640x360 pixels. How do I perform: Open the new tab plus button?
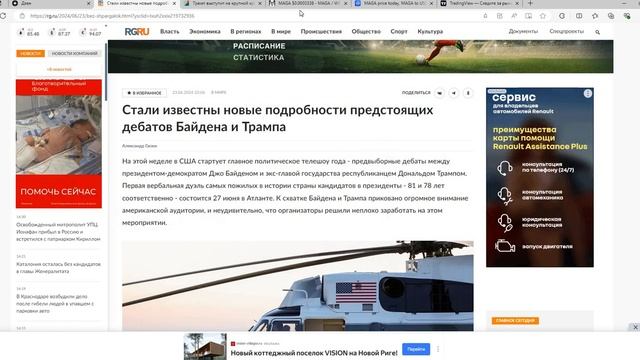click(530, 3)
